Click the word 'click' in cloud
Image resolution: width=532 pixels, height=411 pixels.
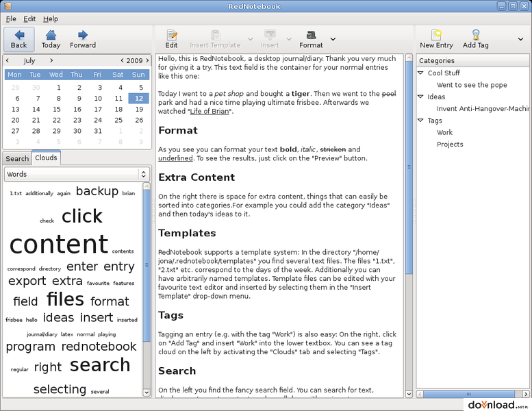81,216
